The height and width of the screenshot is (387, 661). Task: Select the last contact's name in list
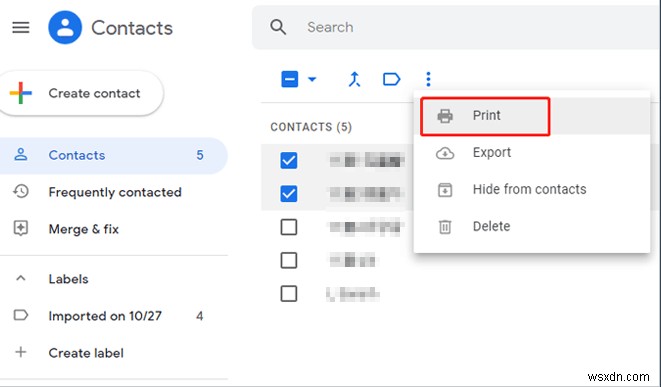pyautogui.click(x=353, y=293)
